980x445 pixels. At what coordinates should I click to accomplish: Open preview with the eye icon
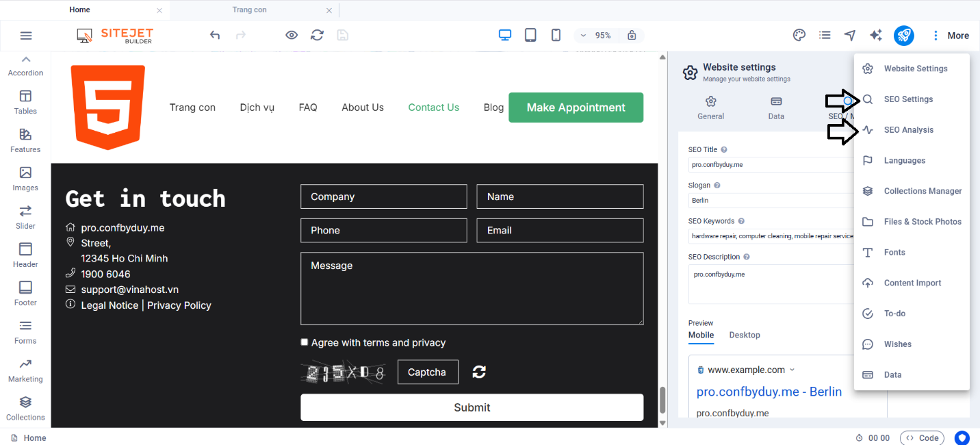[292, 36]
